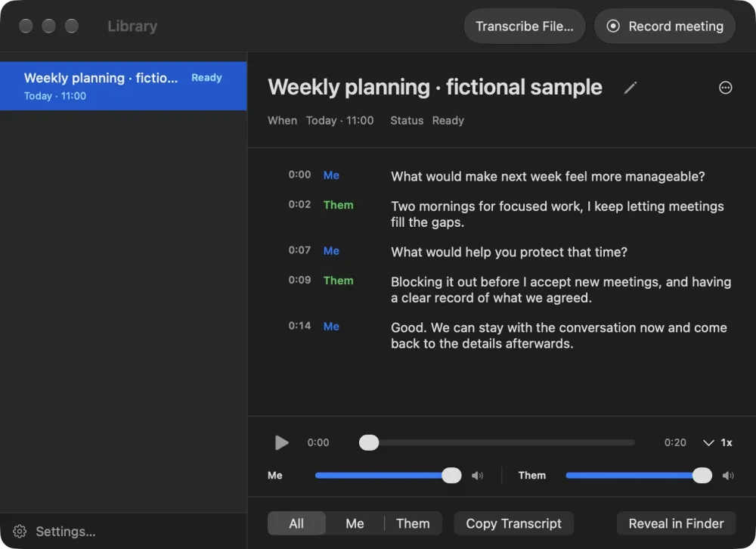
Task: Select the All transcript filter
Action: pos(296,523)
